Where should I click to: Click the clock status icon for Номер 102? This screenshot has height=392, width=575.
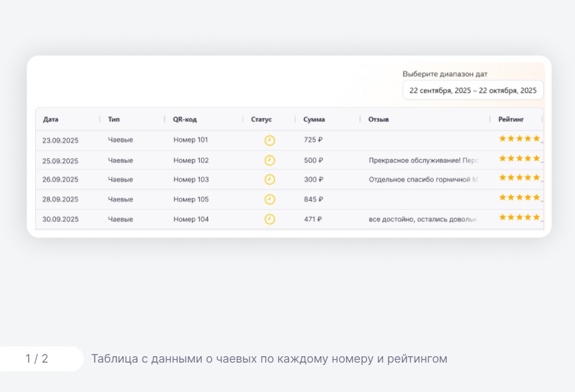(x=269, y=160)
